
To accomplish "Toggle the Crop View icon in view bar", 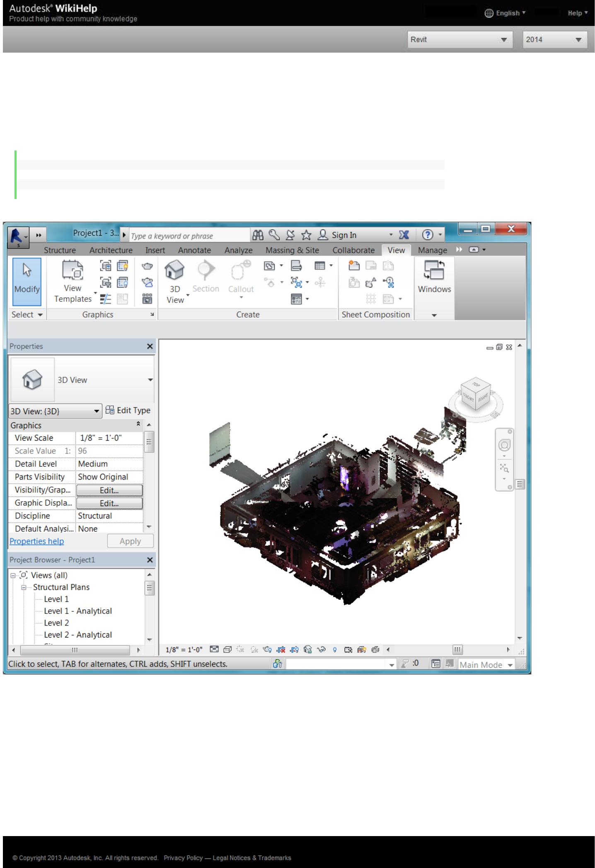I will point(281,650).
